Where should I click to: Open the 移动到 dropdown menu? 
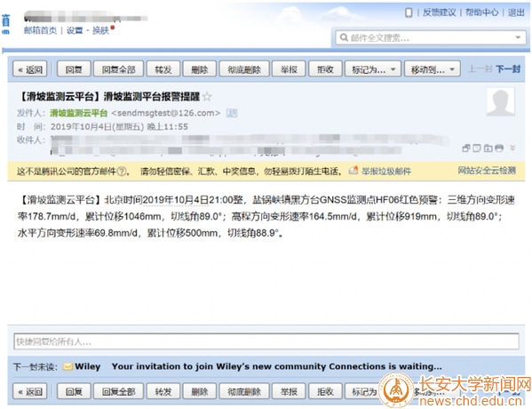(433, 69)
